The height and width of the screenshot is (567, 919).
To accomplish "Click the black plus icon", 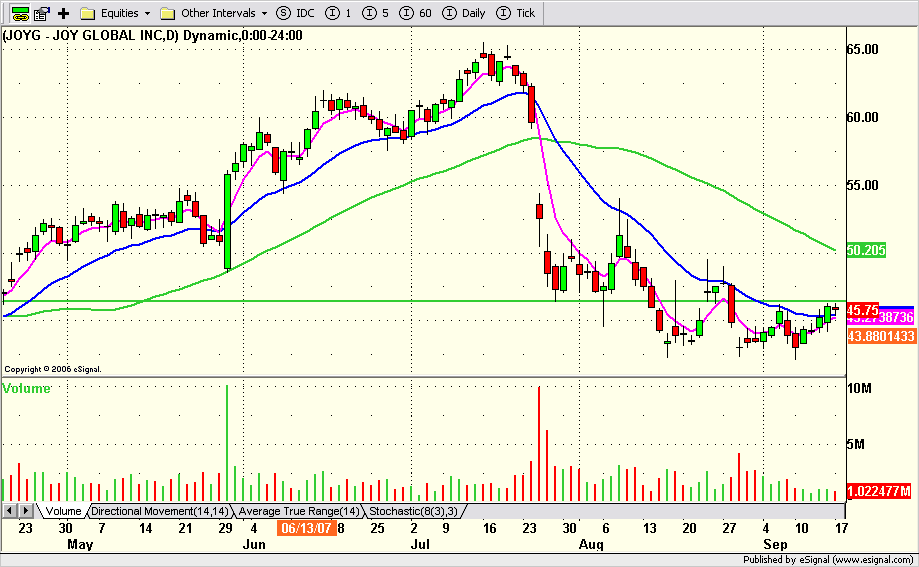I will (x=63, y=13).
